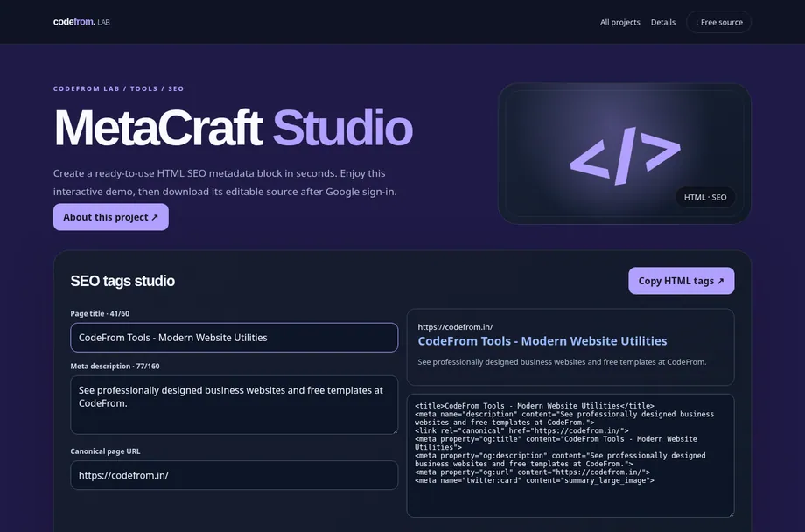Focus the Canonical page URL field
The image size is (805, 532).
tap(234, 475)
